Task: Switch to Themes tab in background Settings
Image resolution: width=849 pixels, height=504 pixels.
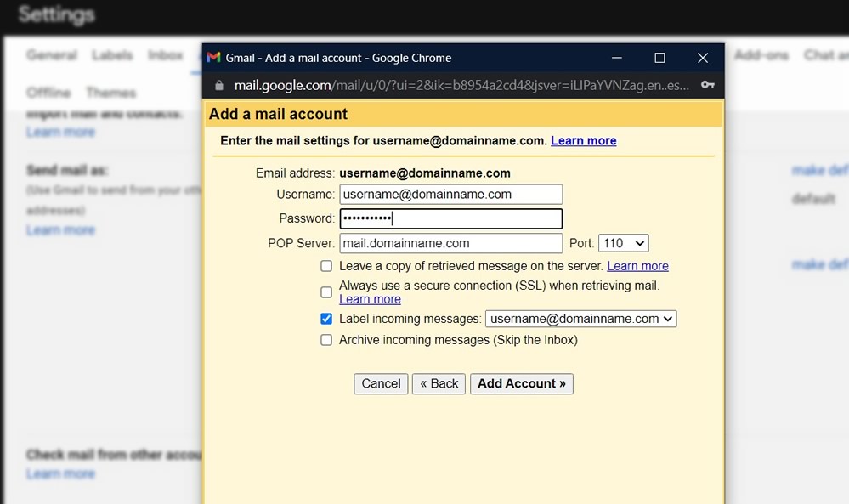Action: [111, 93]
